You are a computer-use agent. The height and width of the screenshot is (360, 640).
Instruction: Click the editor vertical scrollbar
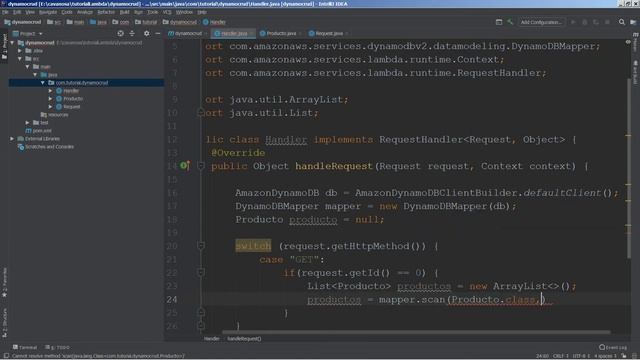pos(629,168)
